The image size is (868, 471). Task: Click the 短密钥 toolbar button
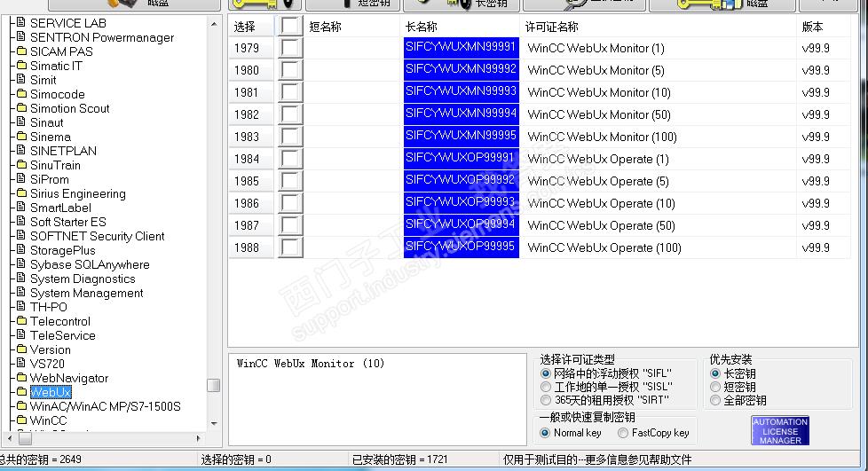(x=352, y=4)
